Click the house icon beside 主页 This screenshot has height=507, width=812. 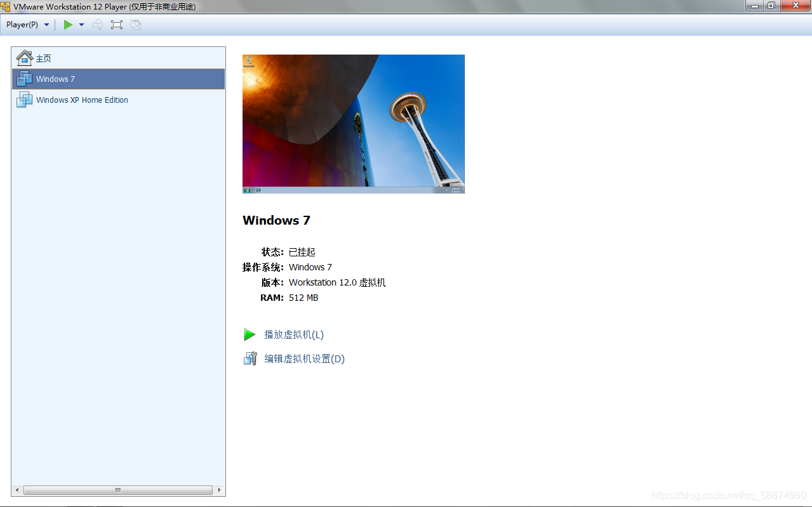click(24, 58)
